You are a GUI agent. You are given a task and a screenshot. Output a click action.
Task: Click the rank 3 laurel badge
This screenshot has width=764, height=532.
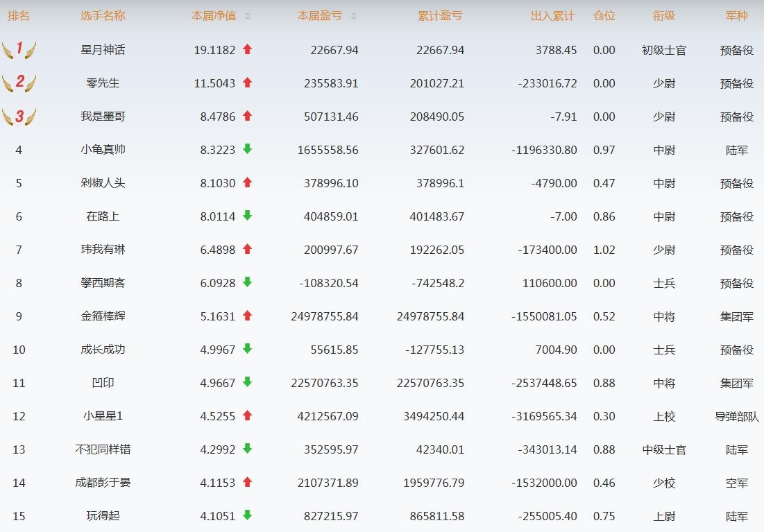19,117
